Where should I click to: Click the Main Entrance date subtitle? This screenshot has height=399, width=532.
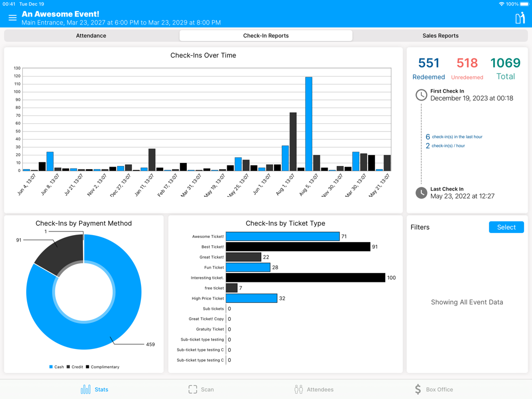click(x=121, y=23)
